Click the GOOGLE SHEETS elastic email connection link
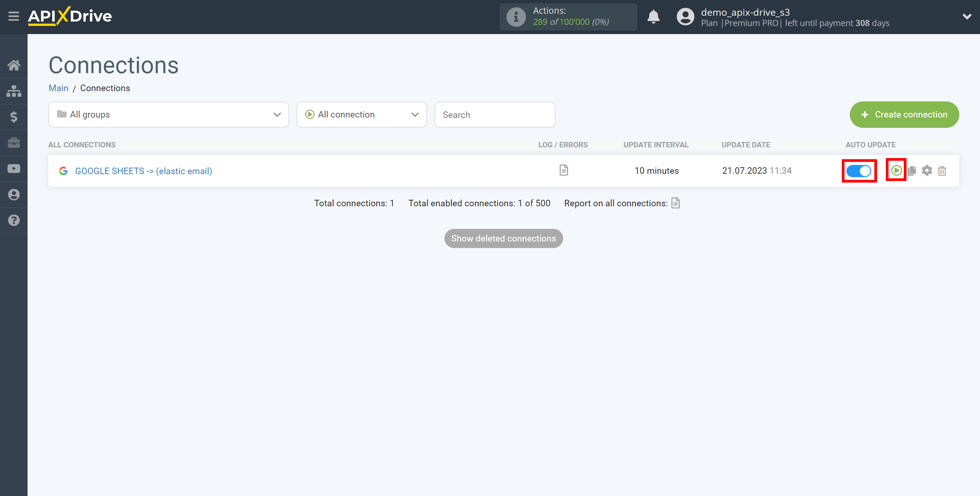Image resolution: width=980 pixels, height=496 pixels. (x=143, y=171)
